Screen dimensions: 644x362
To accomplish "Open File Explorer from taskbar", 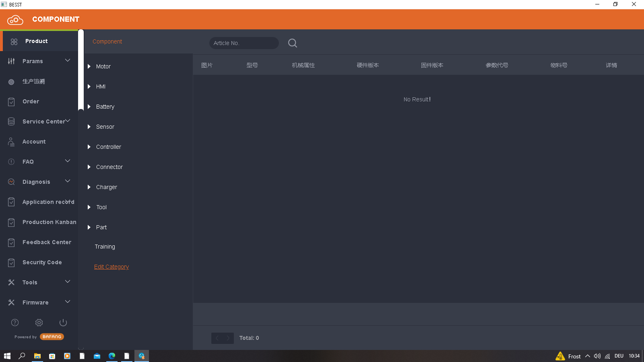I will (37, 356).
